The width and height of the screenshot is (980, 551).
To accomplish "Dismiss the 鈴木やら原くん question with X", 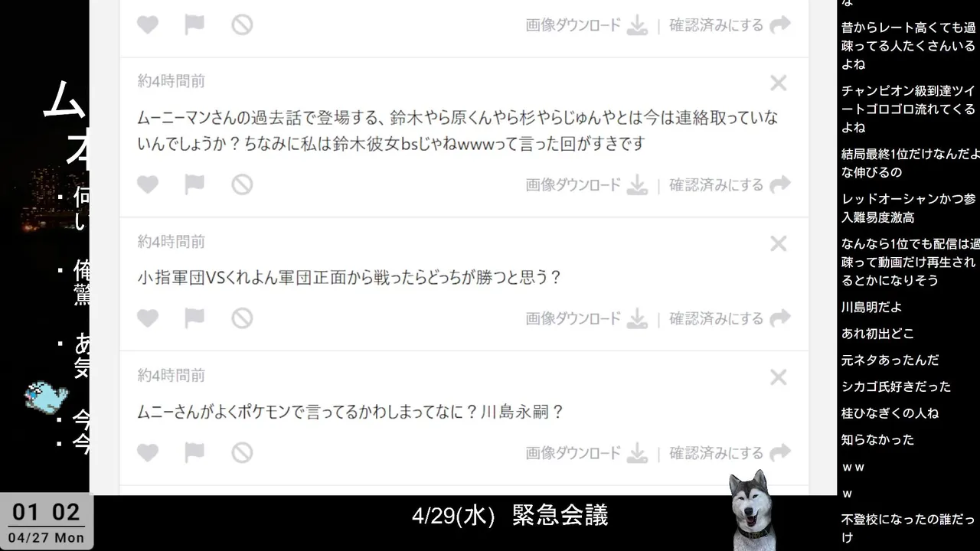I will 778,83.
